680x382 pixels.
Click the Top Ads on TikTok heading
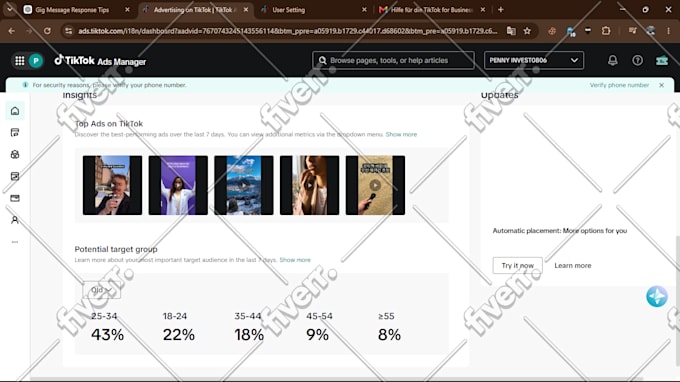pos(108,124)
